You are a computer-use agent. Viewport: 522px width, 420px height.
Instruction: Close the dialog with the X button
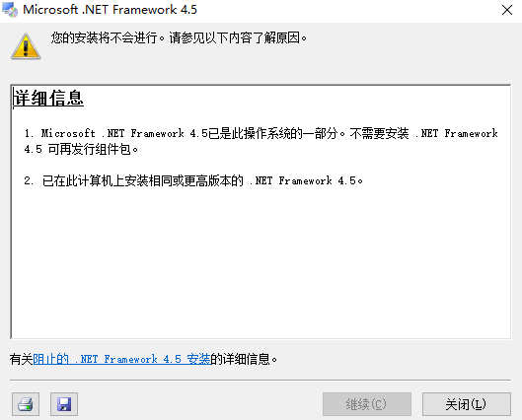click(x=507, y=10)
